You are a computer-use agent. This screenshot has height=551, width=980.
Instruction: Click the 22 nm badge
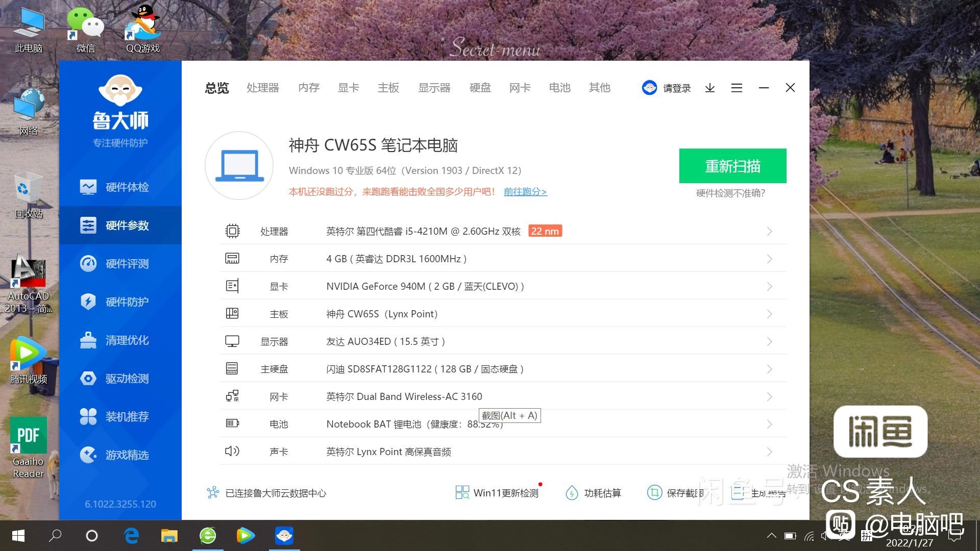click(545, 231)
